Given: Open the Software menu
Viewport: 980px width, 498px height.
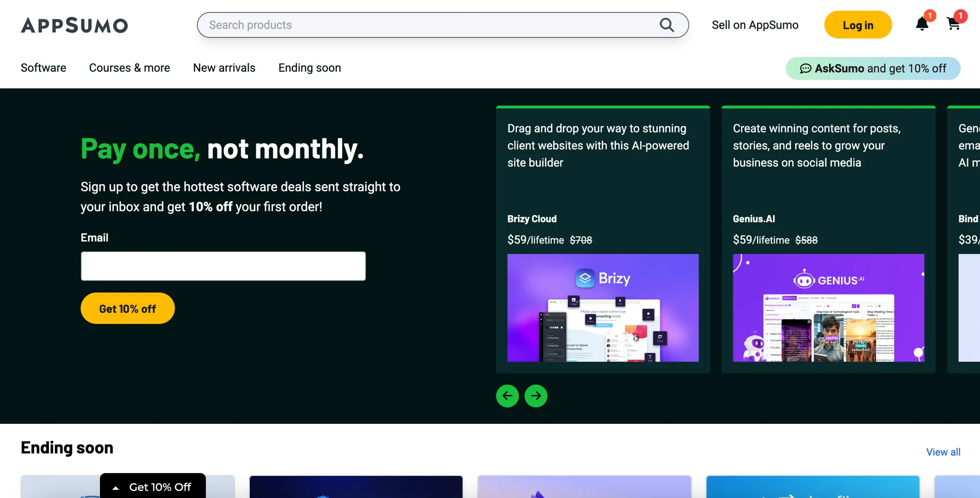Looking at the screenshot, I should coord(43,68).
